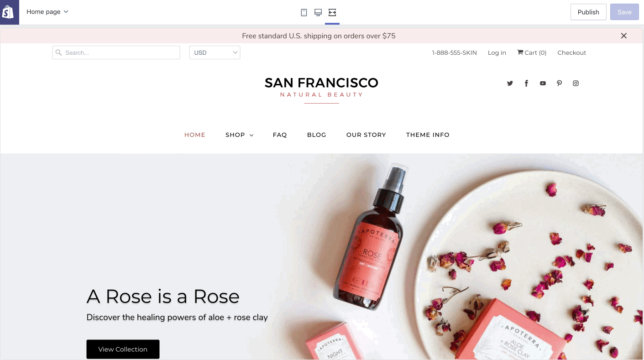Open the YouTube social icon
Image resolution: width=644 pixels, height=360 pixels.
pyautogui.click(x=543, y=83)
